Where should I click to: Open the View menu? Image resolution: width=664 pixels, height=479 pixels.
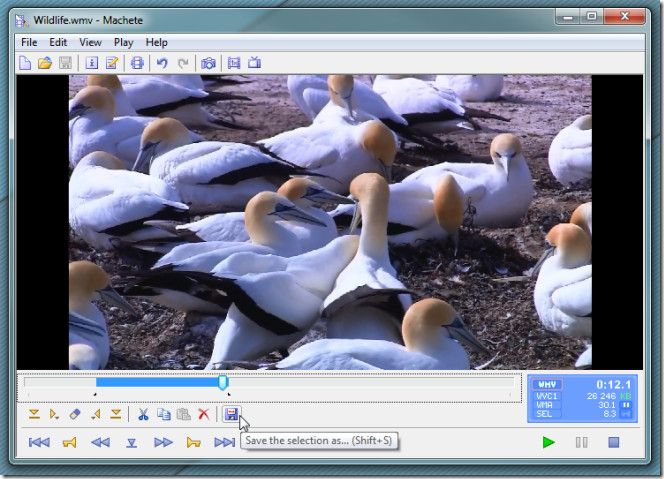point(90,42)
